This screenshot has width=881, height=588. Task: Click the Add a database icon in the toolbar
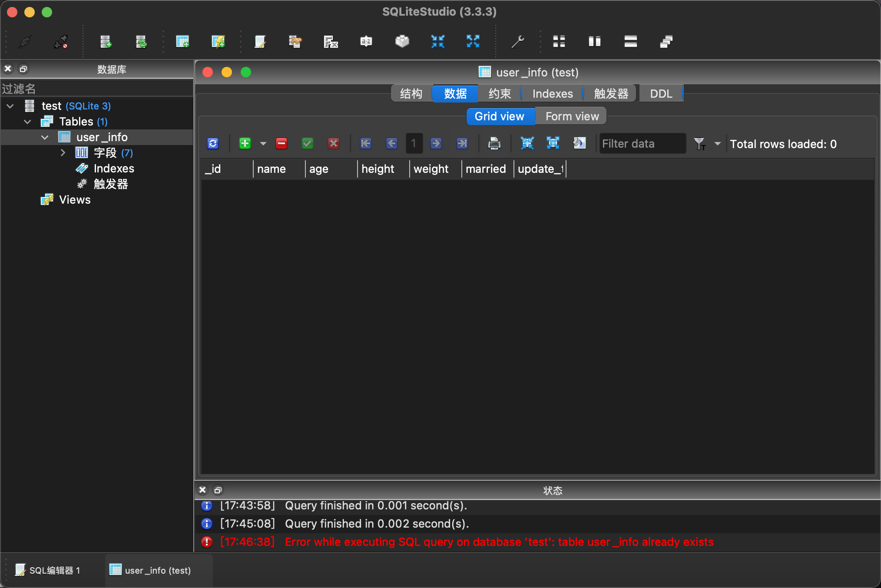click(106, 41)
